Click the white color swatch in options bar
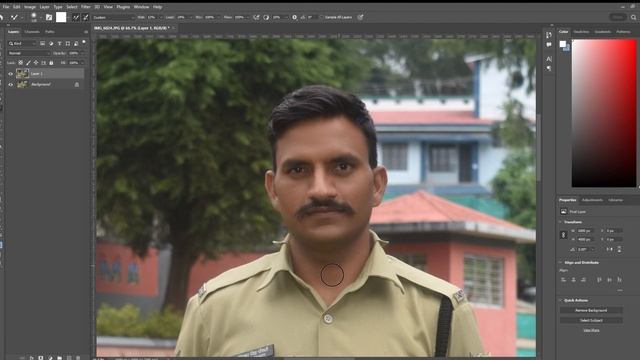This screenshot has width=640, height=360. [x=61, y=17]
